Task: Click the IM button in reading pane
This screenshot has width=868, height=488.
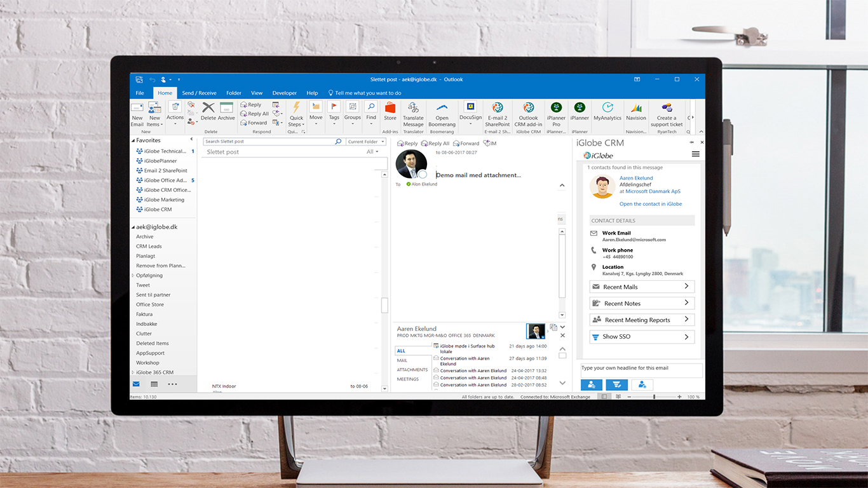Action: click(489, 144)
